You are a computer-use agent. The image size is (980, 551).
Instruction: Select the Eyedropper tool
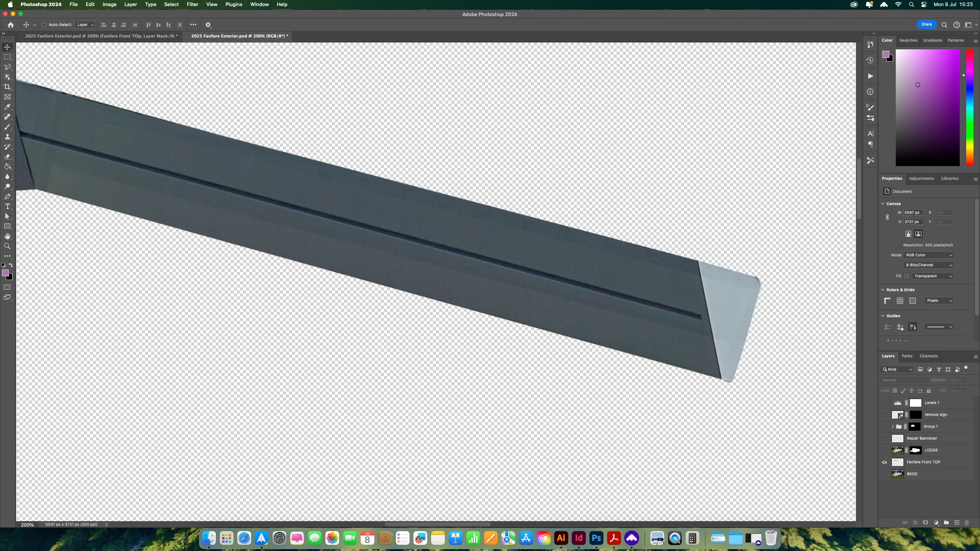7,107
